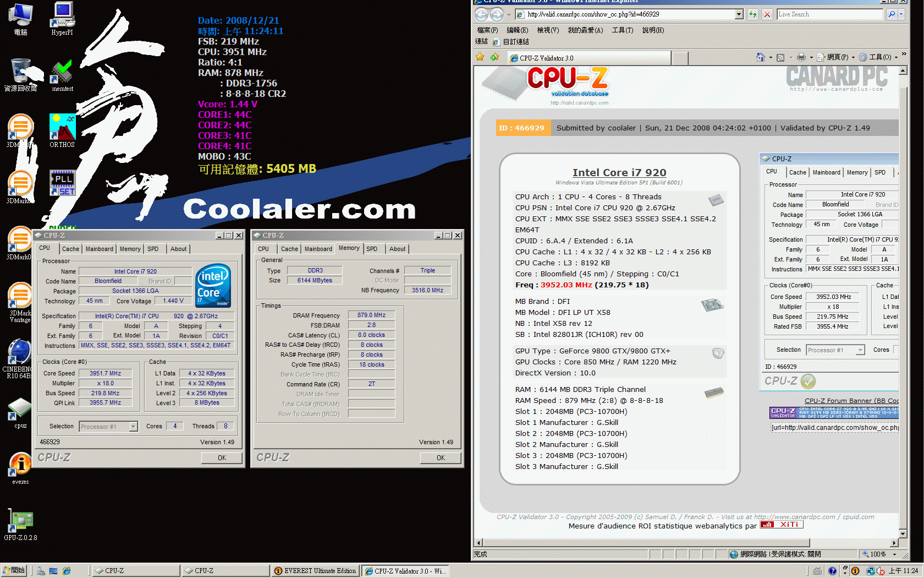Click the Intel Core i7 logo badge
The image size is (924, 578).
coord(213,285)
